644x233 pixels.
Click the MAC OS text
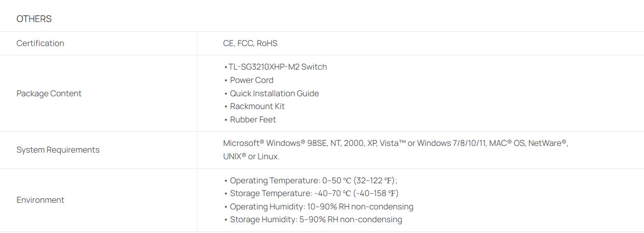tap(507, 143)
